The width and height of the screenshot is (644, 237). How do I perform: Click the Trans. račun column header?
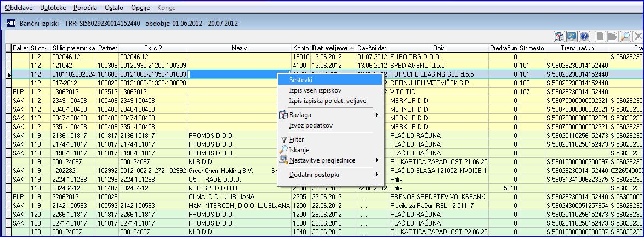577,48
